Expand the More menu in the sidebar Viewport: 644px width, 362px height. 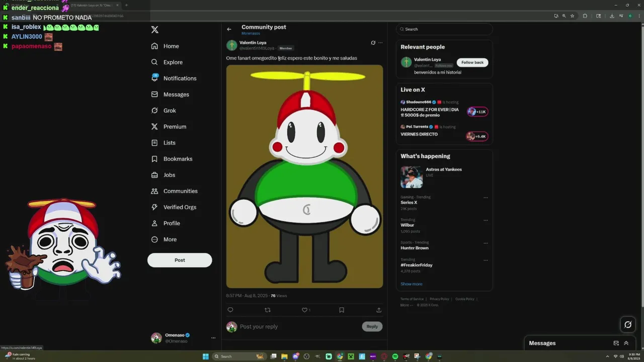[x=164, y=239]
